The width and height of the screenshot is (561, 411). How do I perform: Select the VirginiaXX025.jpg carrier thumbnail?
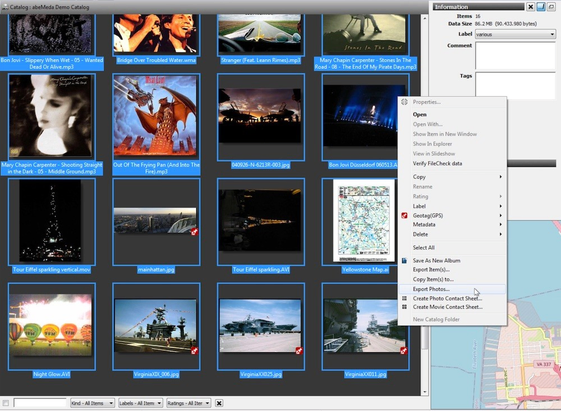[260, 326]
